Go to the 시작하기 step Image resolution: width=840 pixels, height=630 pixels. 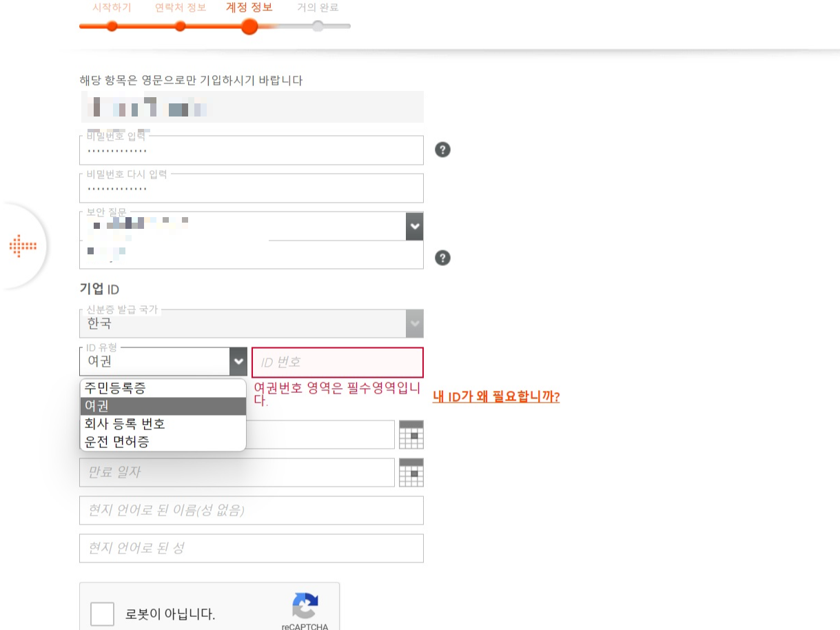(x=112, y=8)
